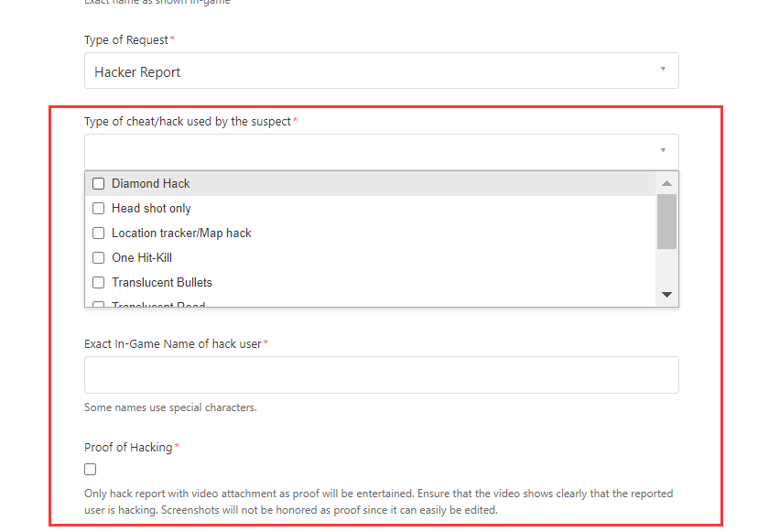Click the scrollbar up arrow in cheat list
The height and width of the screenshot is (532, 758).
[x=667, y=181]
